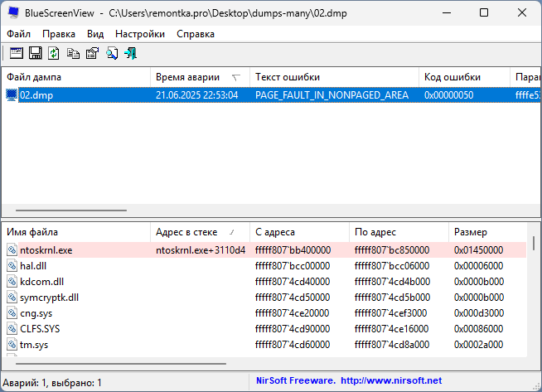The image size is (542, 392).
Task: Open the Справка menu
Action: (196, 34)
